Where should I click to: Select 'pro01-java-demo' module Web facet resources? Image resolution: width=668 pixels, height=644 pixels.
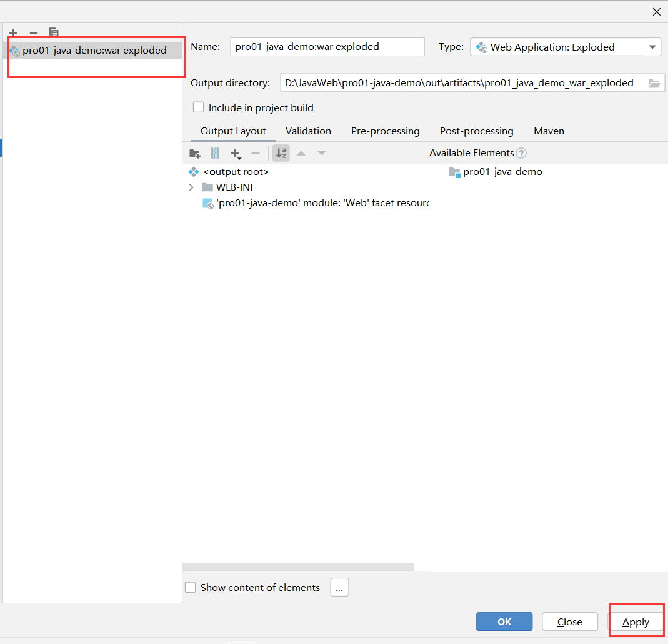(316, 203)
